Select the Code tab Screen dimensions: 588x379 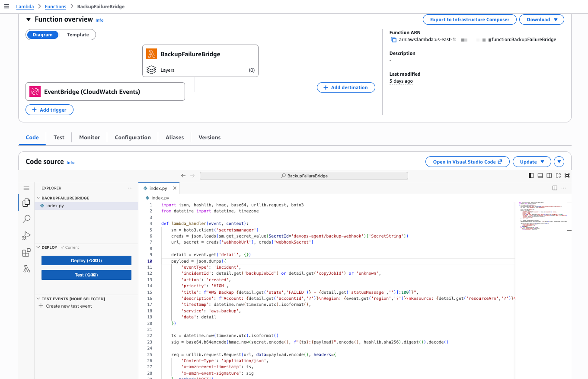(32, 138)
